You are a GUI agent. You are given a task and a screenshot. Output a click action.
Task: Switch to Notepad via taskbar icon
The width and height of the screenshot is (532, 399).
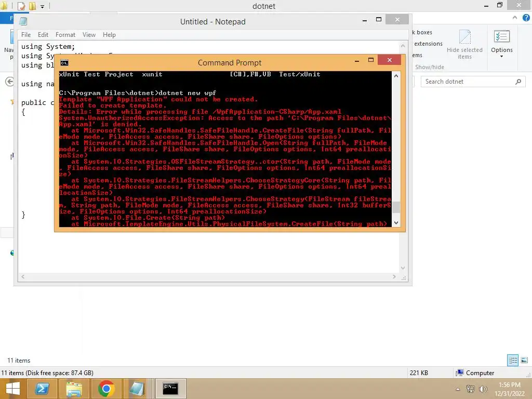coord(137,389)
